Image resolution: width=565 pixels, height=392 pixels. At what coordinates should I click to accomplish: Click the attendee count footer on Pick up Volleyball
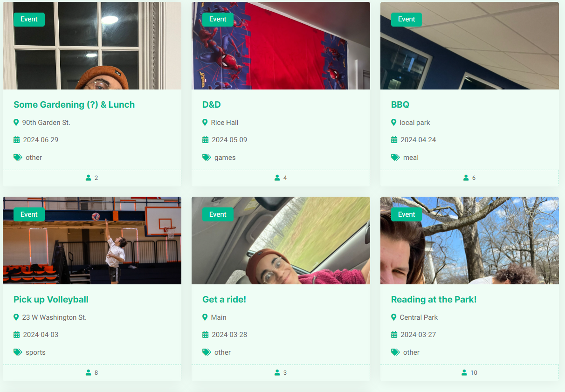click(x=92, y=373)
